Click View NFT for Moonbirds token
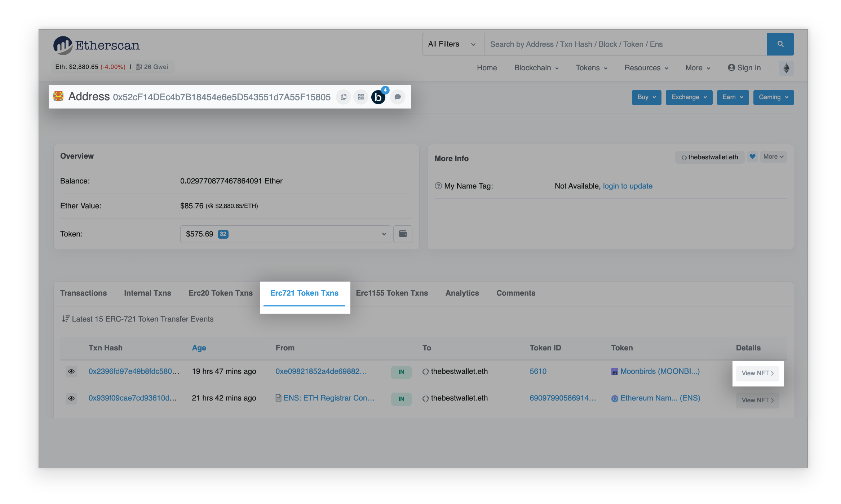This screenshot has height=504, width=841. pos(758,373)
